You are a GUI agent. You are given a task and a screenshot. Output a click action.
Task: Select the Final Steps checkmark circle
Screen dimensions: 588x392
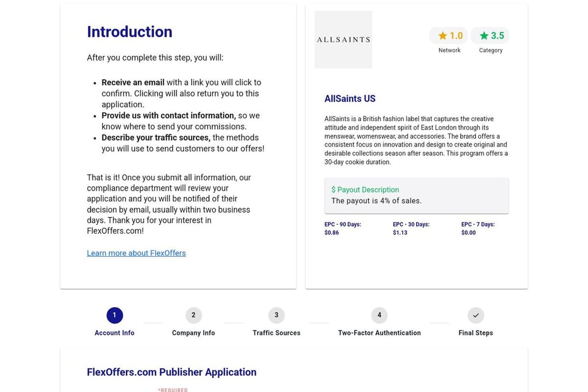click(476, 315)
